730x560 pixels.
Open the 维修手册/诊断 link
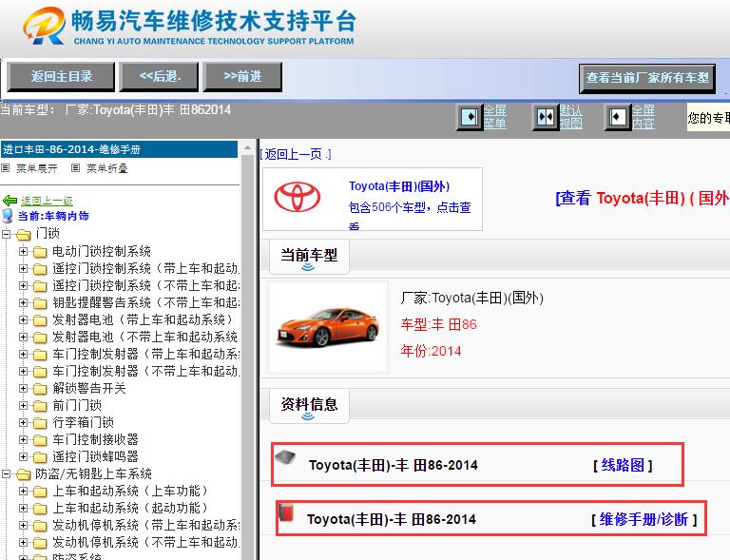coord(644,519)
